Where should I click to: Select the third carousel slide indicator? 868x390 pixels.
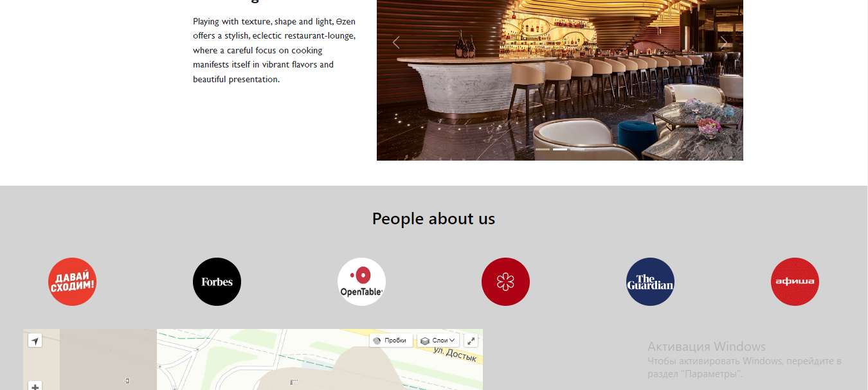pos(577,149)
